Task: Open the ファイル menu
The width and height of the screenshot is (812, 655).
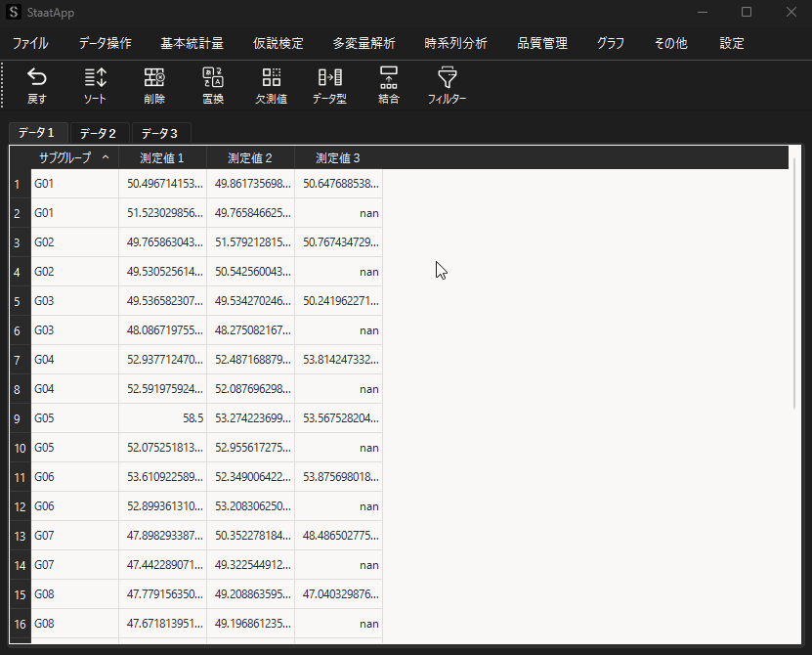Action: (x=30, y=43)
